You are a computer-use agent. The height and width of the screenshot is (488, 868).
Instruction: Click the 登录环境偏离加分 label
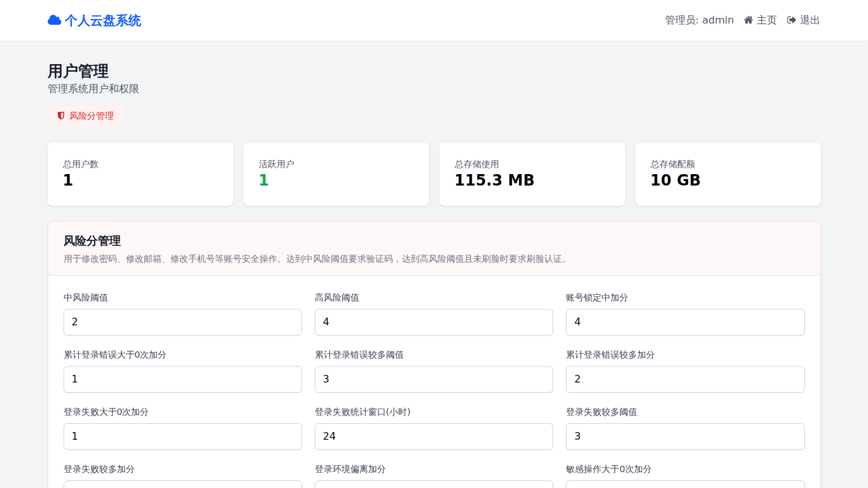[350, 469]
